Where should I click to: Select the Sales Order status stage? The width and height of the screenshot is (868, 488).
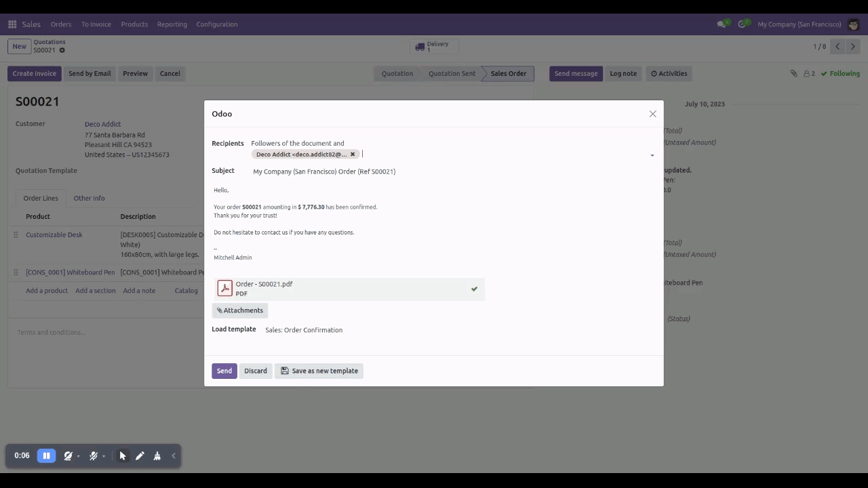(x=509, y=74)
